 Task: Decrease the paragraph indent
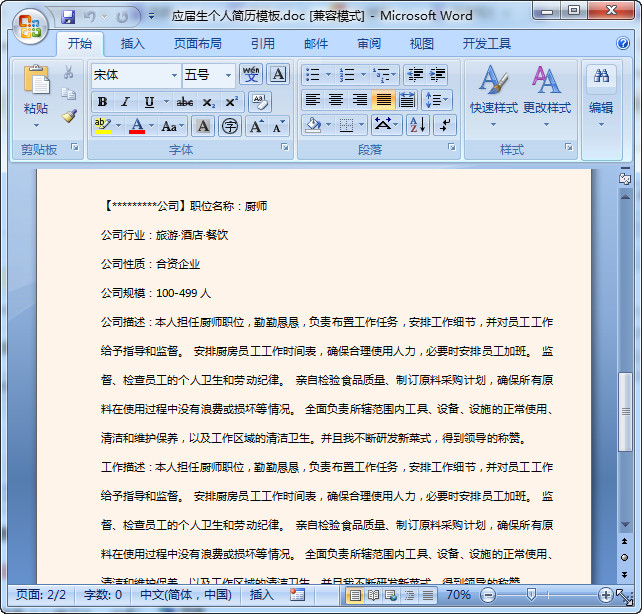[415, 75]
